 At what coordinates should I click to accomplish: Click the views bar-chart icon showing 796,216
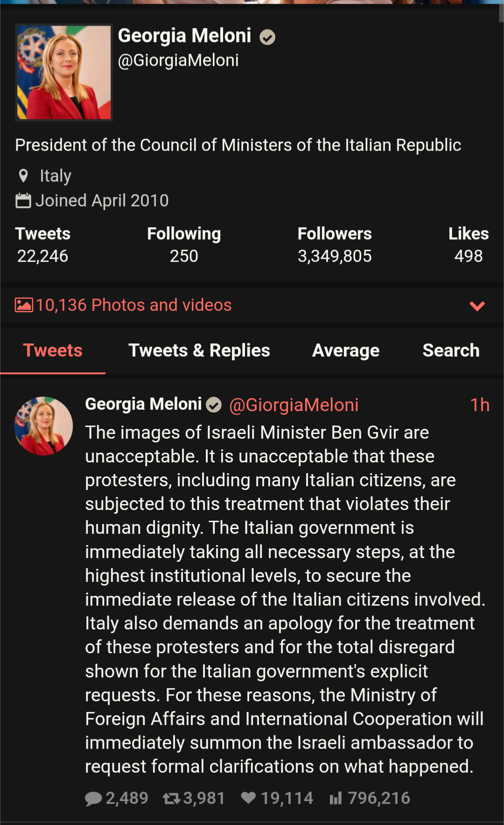(x=336, y=798)
